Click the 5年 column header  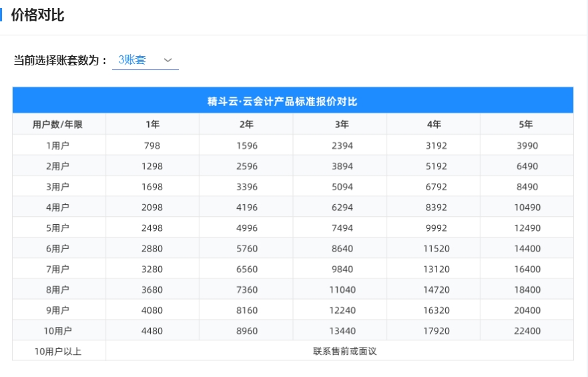pyautogui.click(x=526, y=125)
